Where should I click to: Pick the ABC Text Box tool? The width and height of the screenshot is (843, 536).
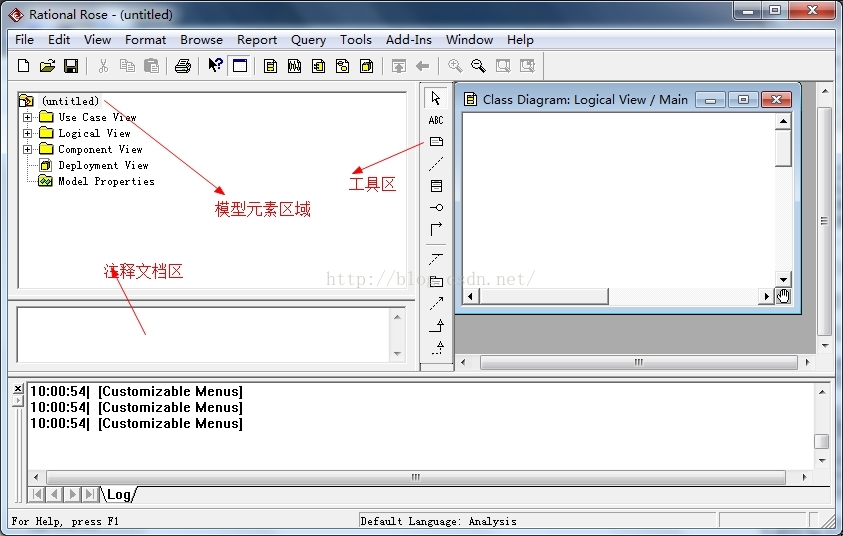tap(436, 120)
